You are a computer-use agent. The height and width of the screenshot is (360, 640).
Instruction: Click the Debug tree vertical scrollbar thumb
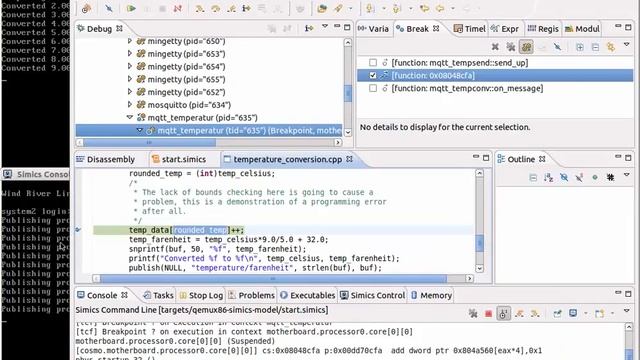point(348,93)
